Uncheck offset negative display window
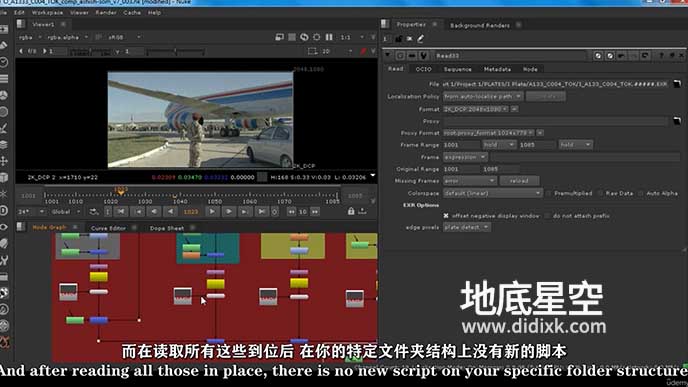Screen dimensions: 688x387 click(446, 215)
